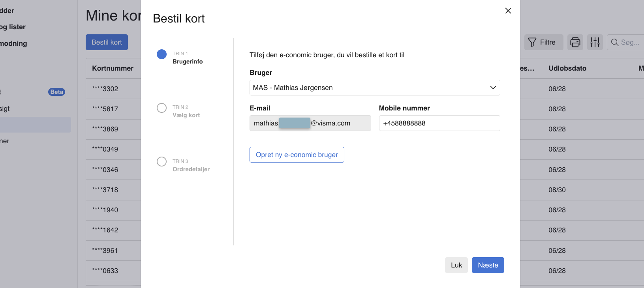Click the Filtre funnel button
Image resolution: width=644 pixels, height=288 pixels.
click(x=542, y=42)
